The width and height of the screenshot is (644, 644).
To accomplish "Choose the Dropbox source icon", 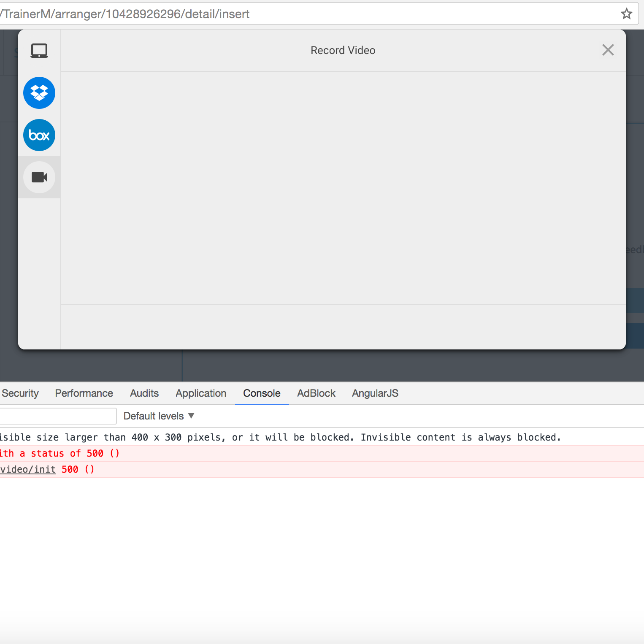I will tap(39, 93).
